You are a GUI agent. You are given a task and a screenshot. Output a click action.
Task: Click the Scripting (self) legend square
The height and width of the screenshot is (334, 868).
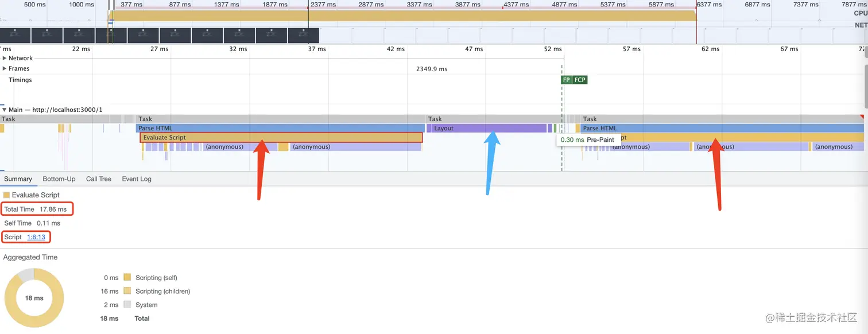click(x=127, y=277)
